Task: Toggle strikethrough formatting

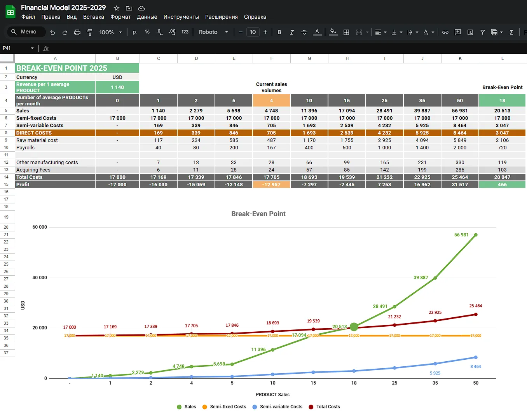Action: click(x=304, y=32)
